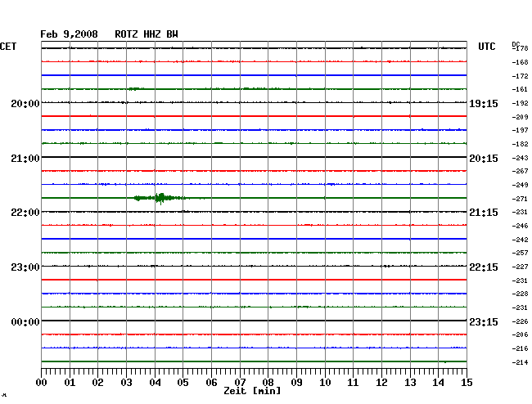Screen dimensions: 532x404
Task: Click the station label 'ROTZ HHZ BW'
Action: pos(147,34)
